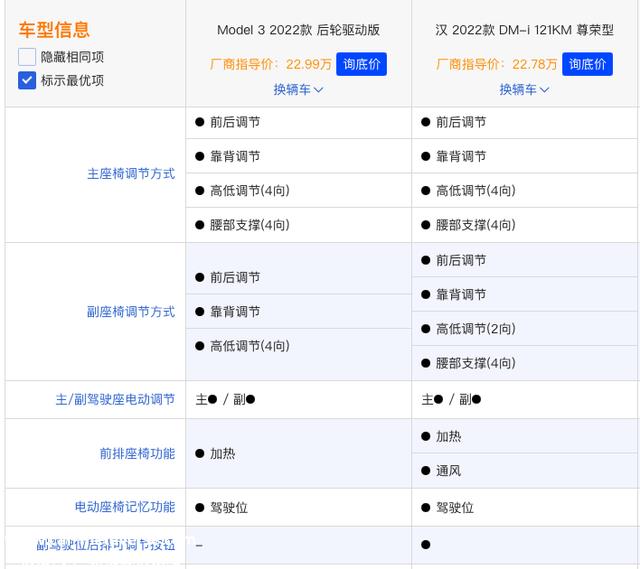Select Model 3 2022款 后轮驱动版 title

(x=298, y=30)
